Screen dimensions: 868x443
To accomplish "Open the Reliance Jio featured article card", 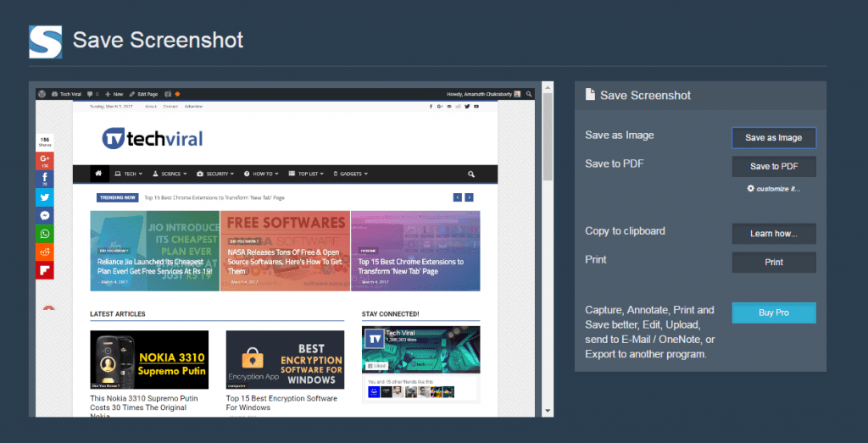I will point(155,251).
